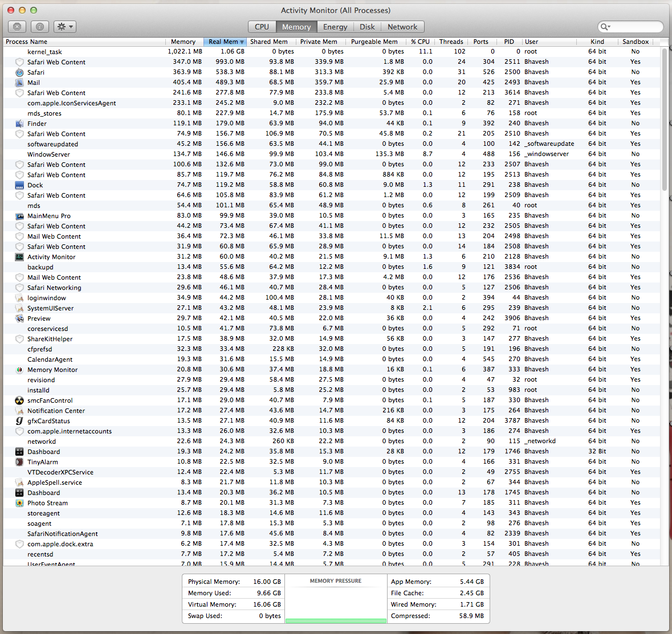Open the Energy tab

pos(335,27)
